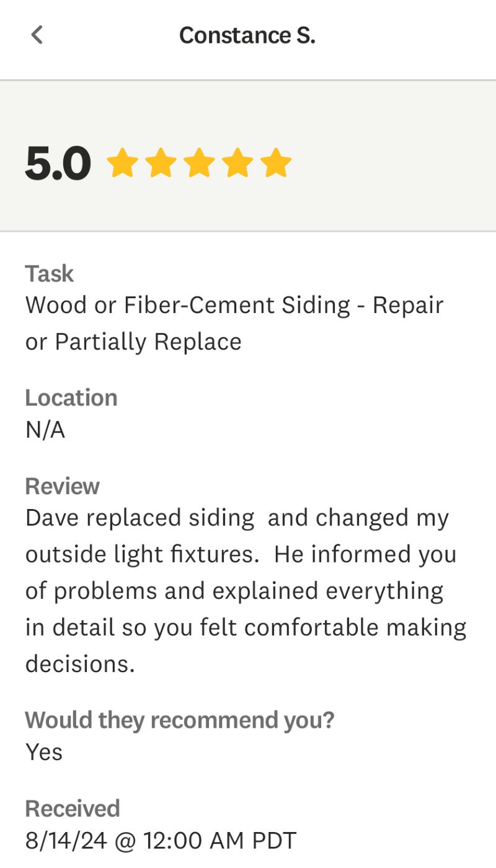Viewport: 496px width, 868px height.
Task: Select the Task section heading
Action: pos(49,273)
